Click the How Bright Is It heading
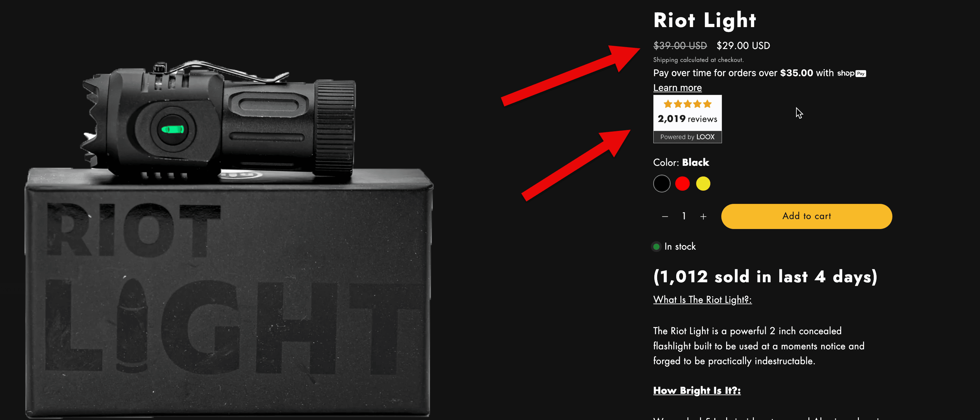Viewport: 980px width, 420px height. [x=697, y=390]
